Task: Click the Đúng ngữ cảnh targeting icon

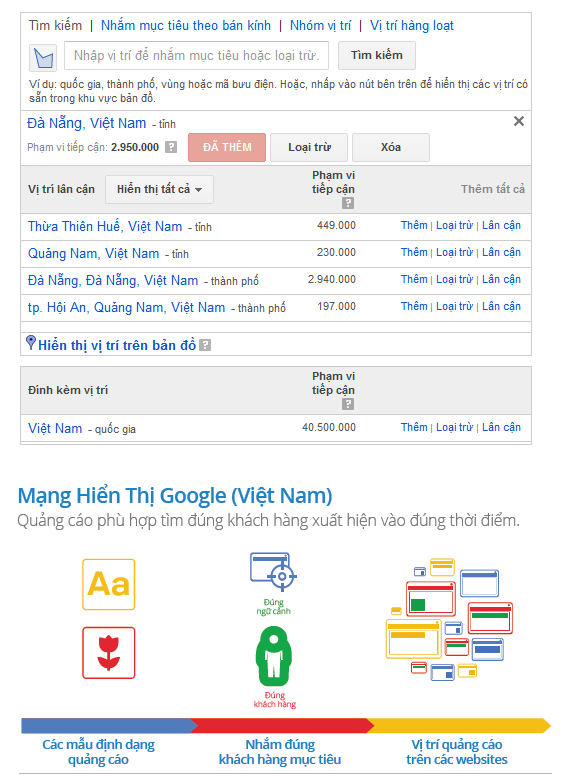Action: 274,572
